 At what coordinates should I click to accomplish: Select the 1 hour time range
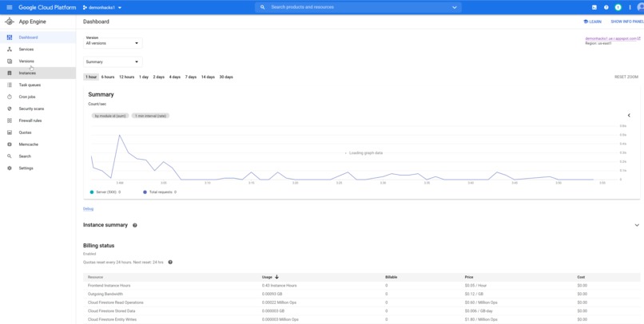91,77
